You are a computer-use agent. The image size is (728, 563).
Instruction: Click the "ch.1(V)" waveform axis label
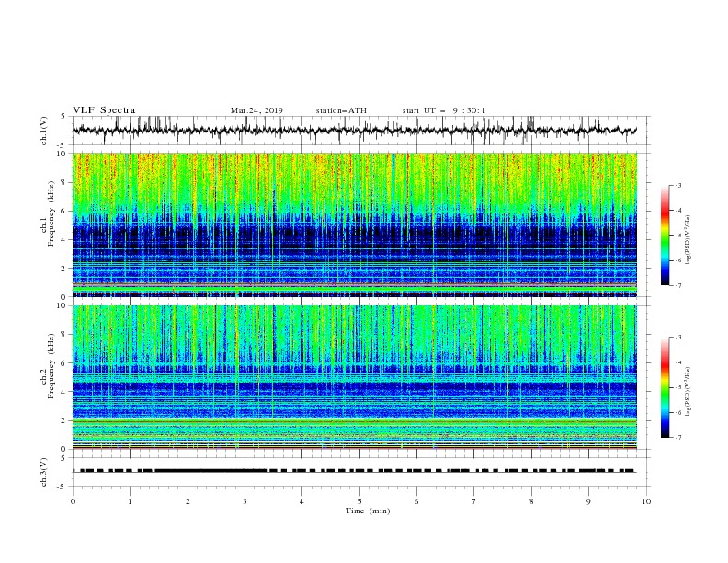44,131
